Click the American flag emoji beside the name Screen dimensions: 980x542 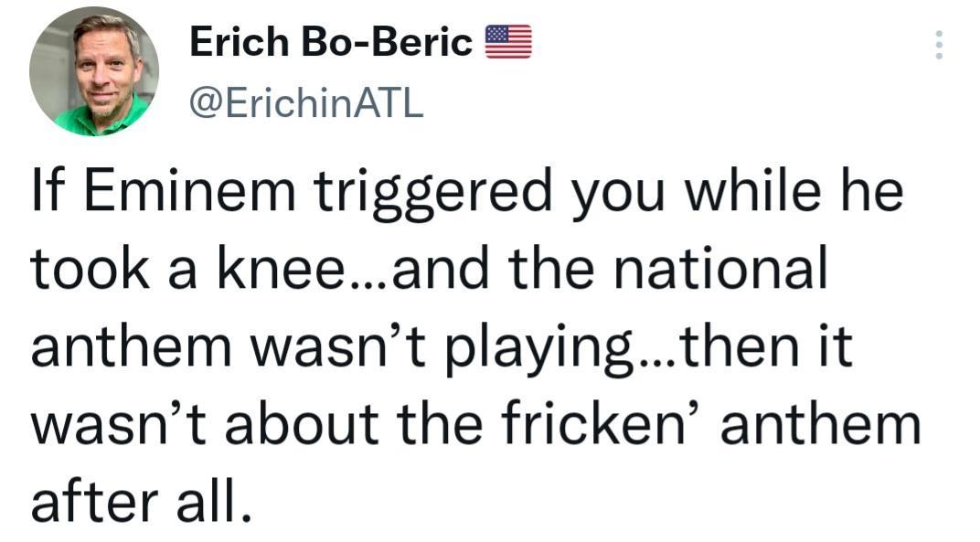point(507,42)
